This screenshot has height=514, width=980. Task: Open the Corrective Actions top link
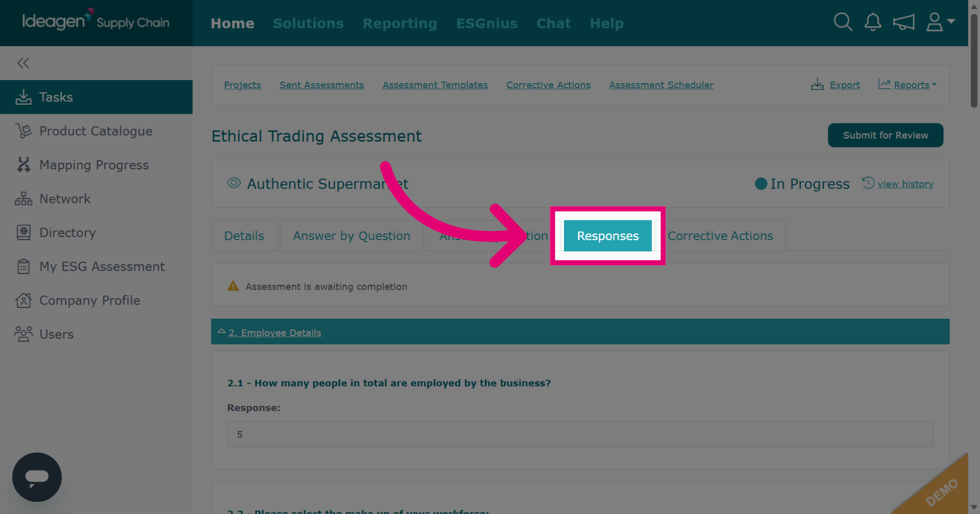pyautogui.click(x=548, y=85)
